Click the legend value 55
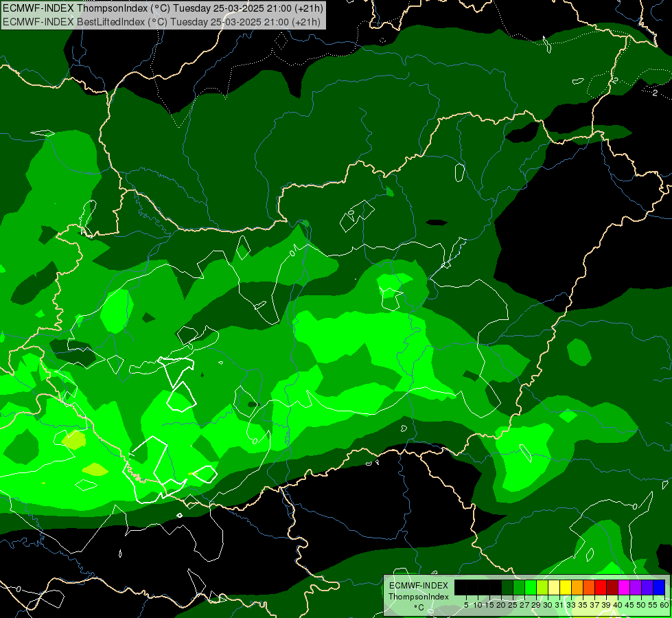The height and width of the screenshot is (618, 672). tap(653, 605)
